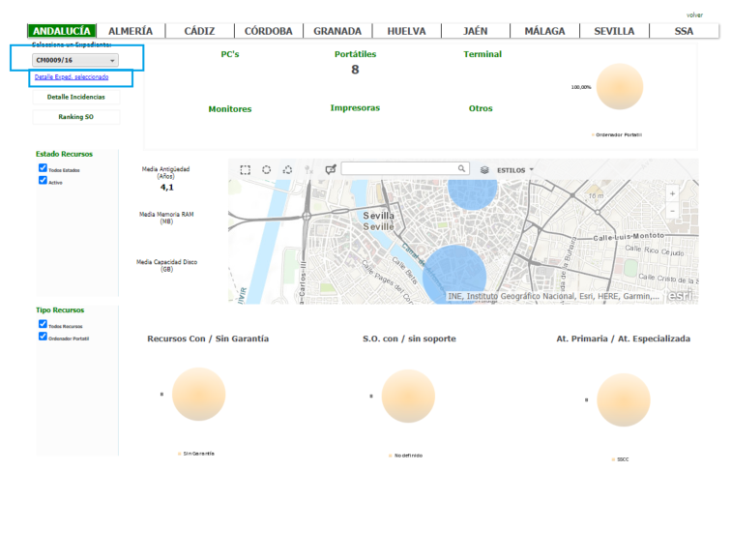
Task: Select the ANDALUCÍA tab
Action: click(62, 31)
